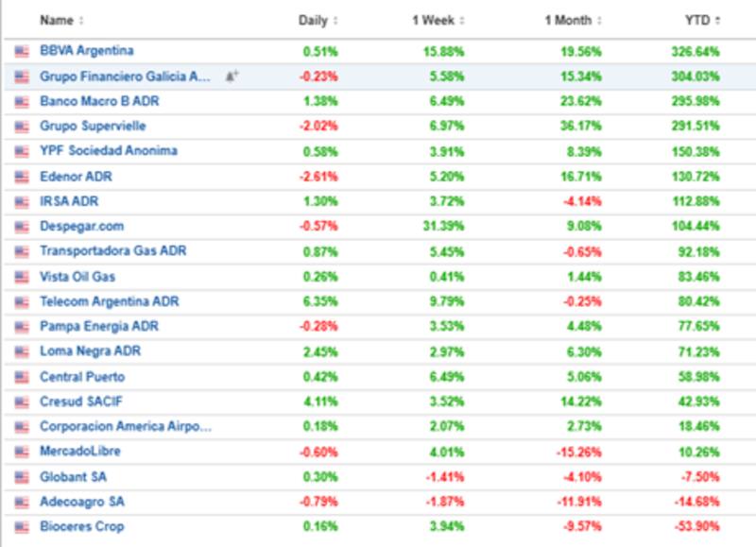
Task: Sort the table by the Name column
Action: point(57,20)
